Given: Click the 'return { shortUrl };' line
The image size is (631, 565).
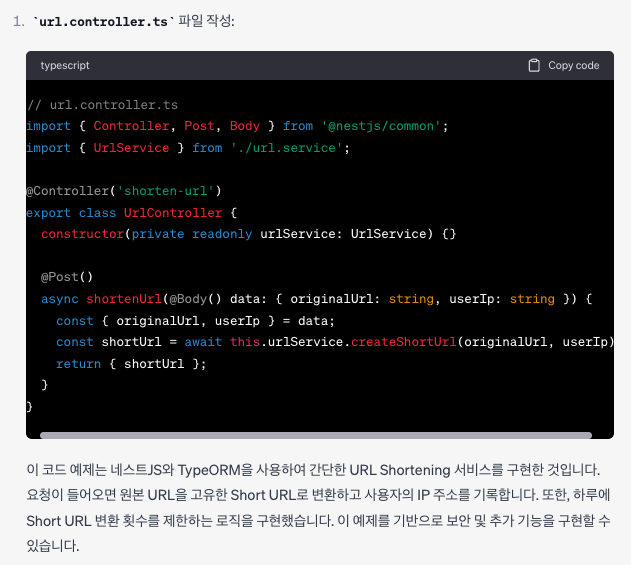Looking at the screenshot, I should 131,364.
